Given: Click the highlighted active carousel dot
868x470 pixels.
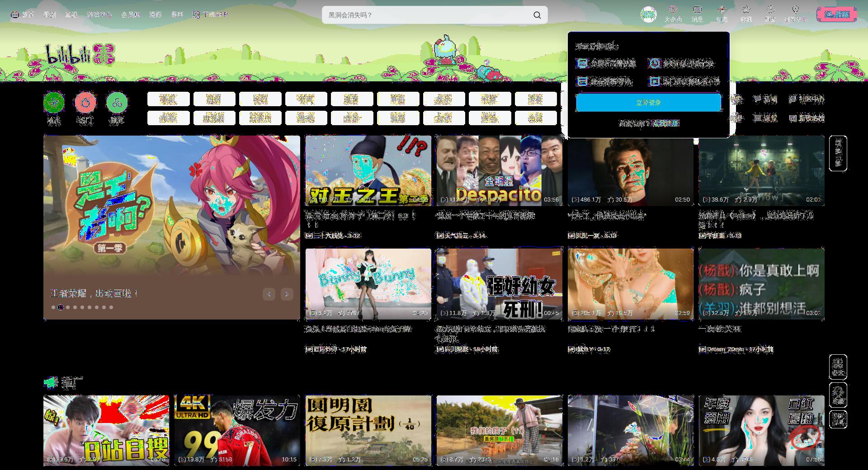Looking at the screenshot, I should [61, 307].
